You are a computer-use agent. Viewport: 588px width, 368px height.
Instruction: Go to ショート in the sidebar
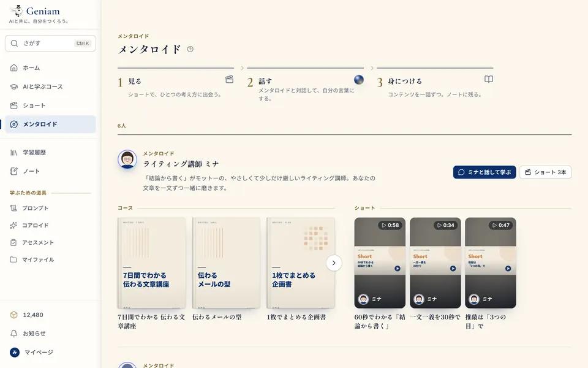pyautogui.click(x=50, y=105)
